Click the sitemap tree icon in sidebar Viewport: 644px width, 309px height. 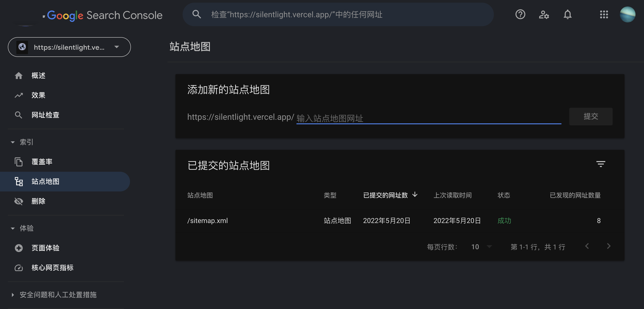pos(19,182)
